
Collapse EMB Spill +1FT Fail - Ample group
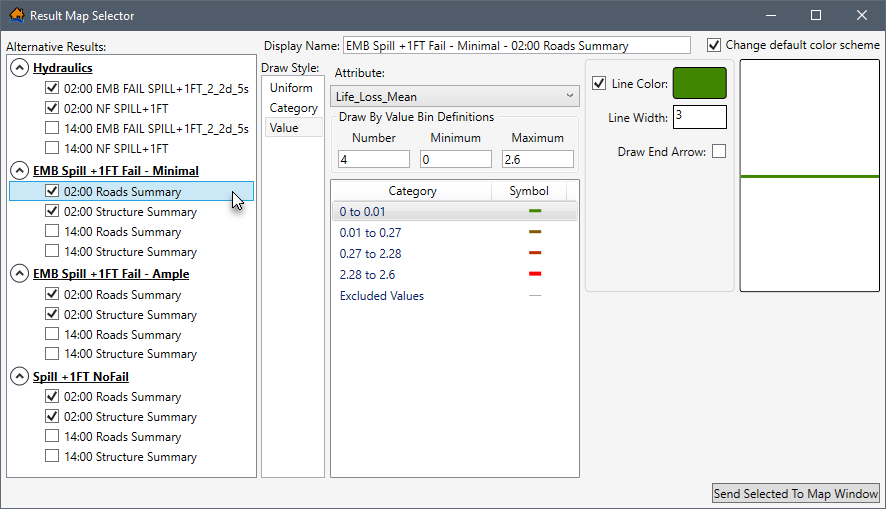point(19,273)
